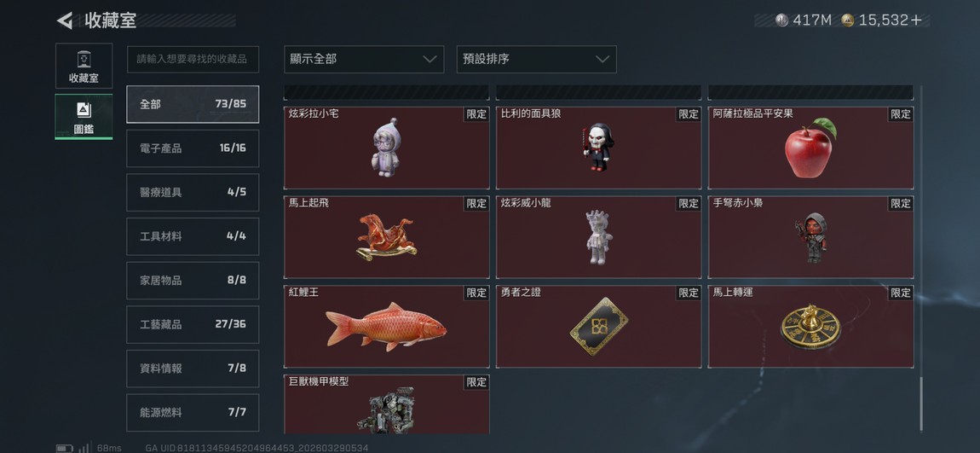Select the 巨獸機甲模型 mech model item
Image resolution: width=980 pixels, height=453 pixels.
tap(386, 404)
